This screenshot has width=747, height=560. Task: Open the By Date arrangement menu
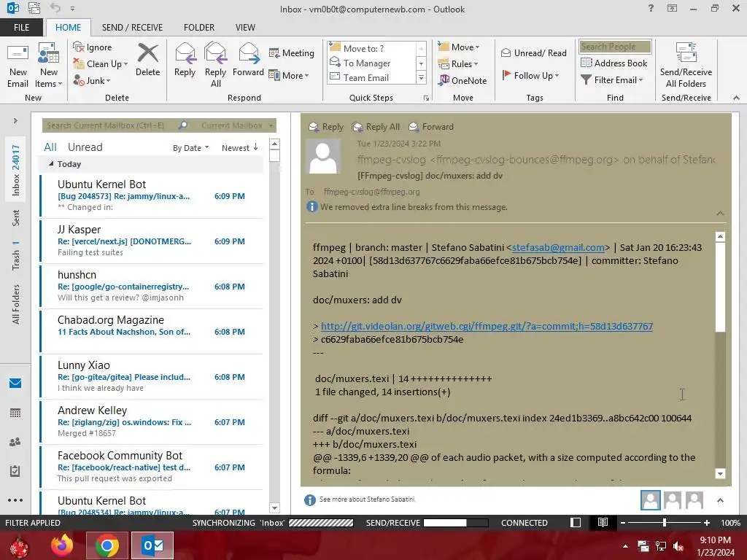click(190, 148)
